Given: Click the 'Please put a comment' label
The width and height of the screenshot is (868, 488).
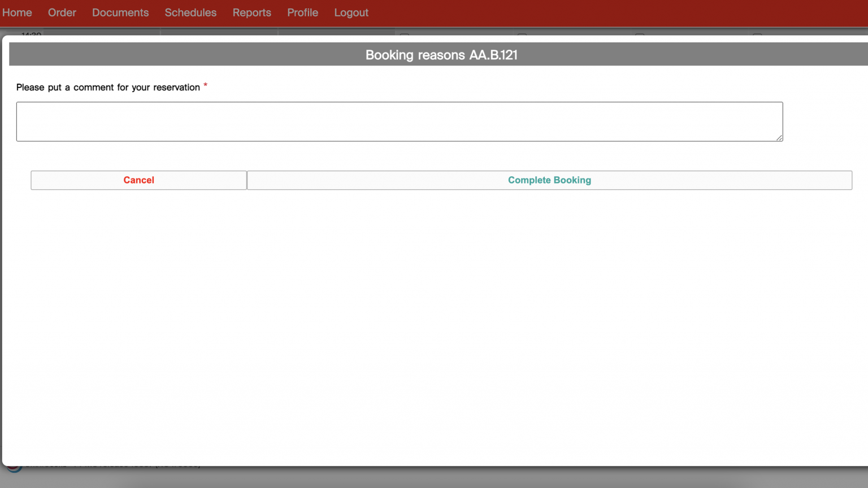Looking at the screenshot, I should click(x=108, y=88).
